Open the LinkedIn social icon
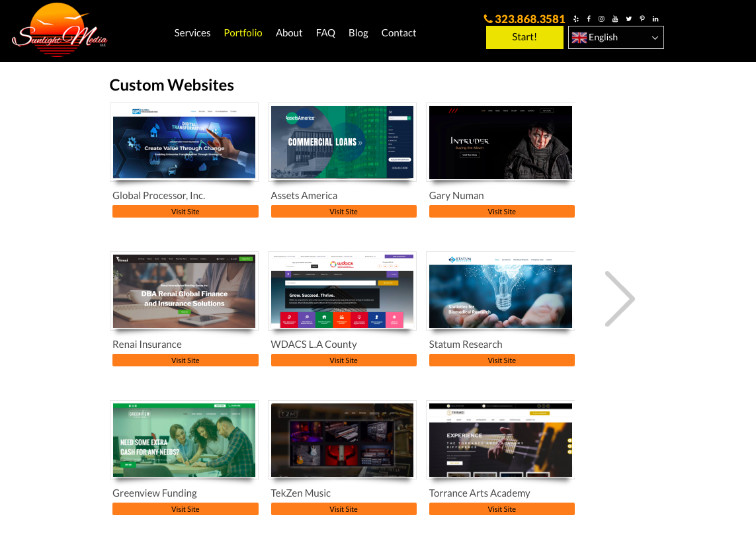Screen dimensions: 756x537 coord(655,19)
